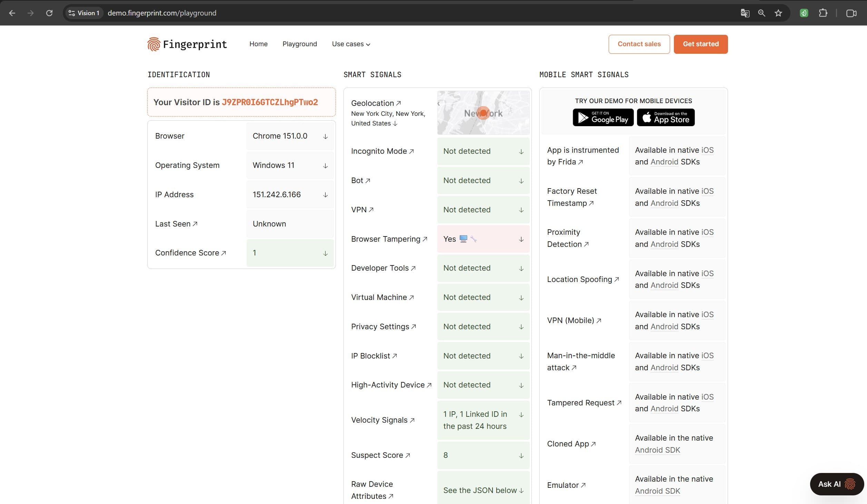
Task: Expand the IP Blocklist Not detected arrow
Action: click(521, 356)
